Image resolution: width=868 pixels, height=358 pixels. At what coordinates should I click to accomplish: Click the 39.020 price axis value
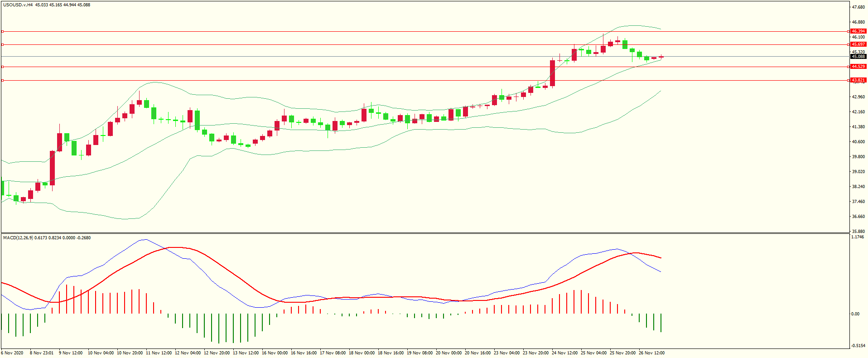click(x=858, y=172)
